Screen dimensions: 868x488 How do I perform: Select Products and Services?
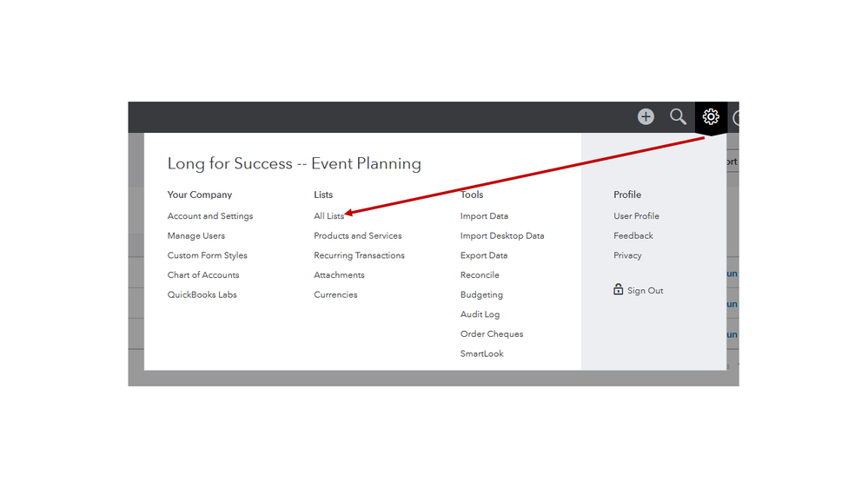pyautogui.click(x=358, y=236)
